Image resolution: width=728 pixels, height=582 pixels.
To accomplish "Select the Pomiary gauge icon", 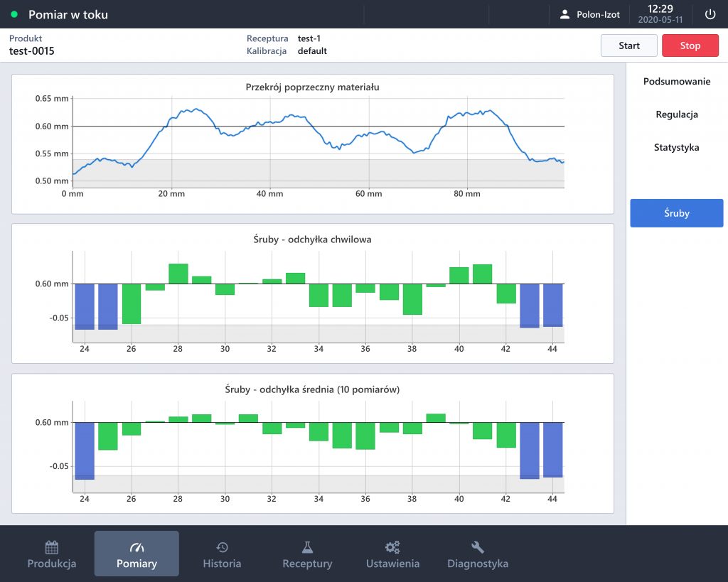I will point(136,547).
